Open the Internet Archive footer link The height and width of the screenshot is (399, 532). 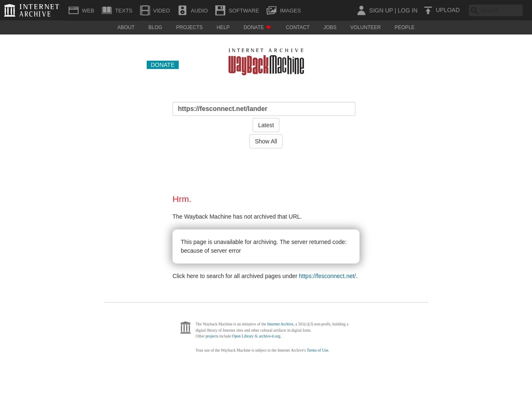[x=280, y=324]
